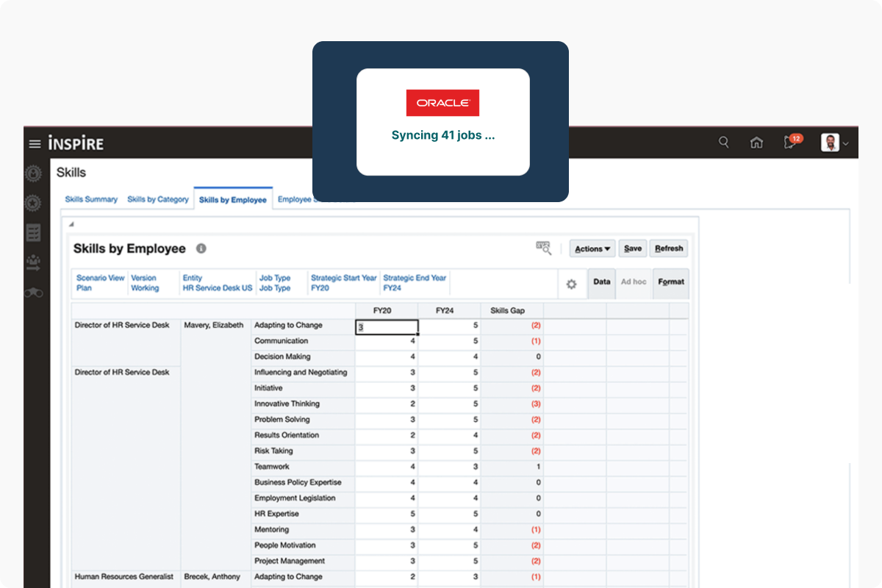Screen dimensions: 882x588
Task: Click the FY24 column header
Action: [x=449, y=310]
